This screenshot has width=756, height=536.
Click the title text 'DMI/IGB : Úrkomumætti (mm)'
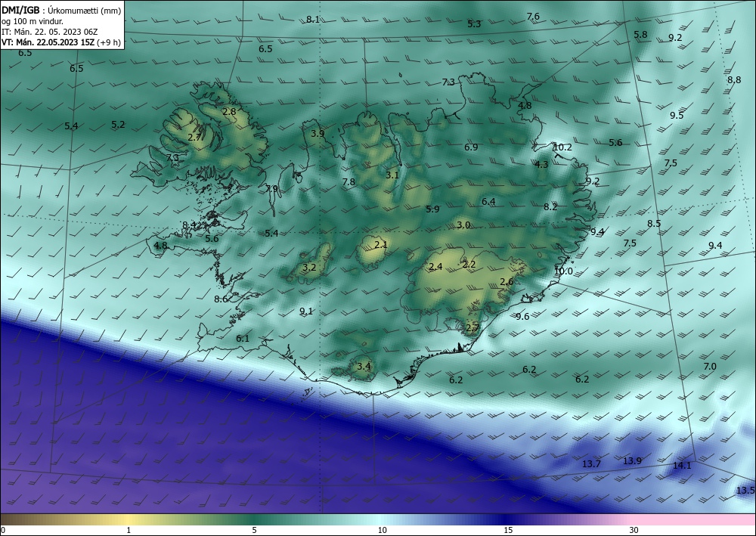pyautogui.click(x=61, y=10)
